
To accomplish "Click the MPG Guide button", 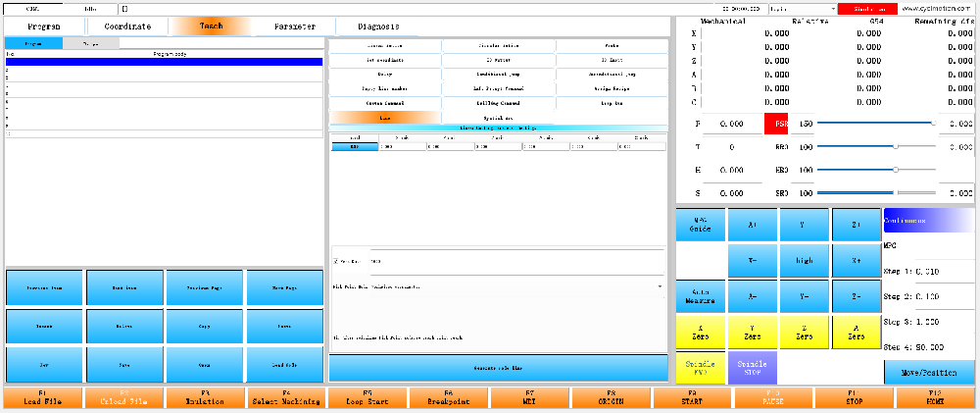I will [x=701, y=224].
